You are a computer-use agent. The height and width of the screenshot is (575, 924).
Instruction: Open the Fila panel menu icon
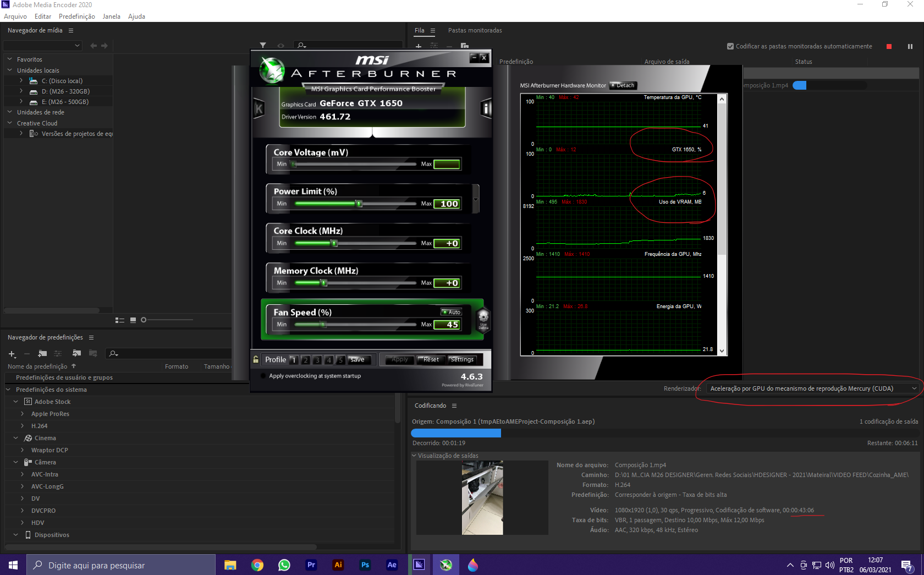433,30
